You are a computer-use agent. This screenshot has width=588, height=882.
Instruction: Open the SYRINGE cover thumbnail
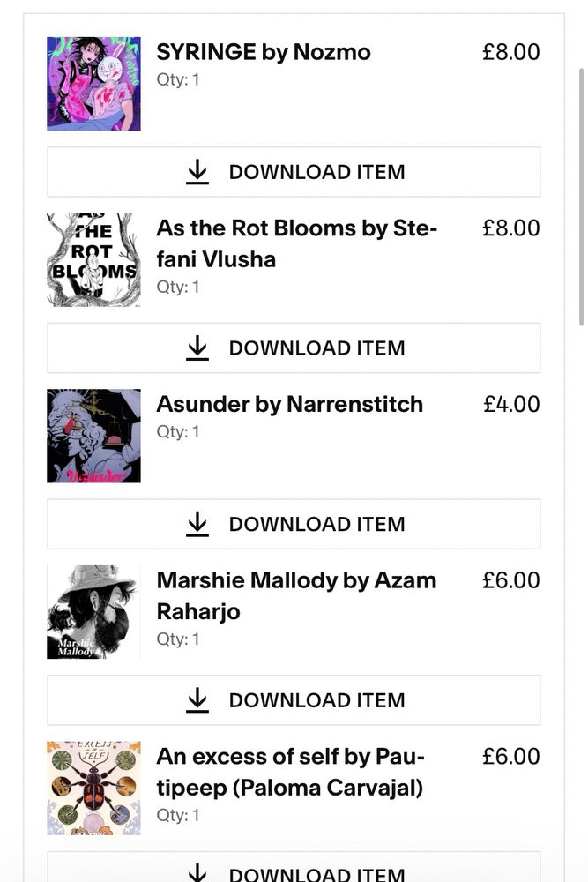[x=93, y=84]
